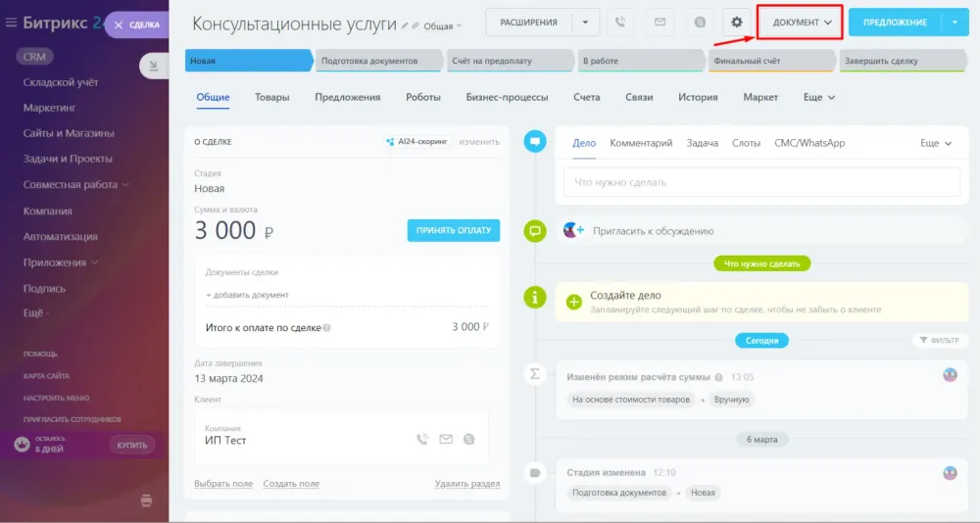Image resolution: width=980 pixels, height=523 pixels.
Task: Select the СМС/WhatsApp timeline tab
Action: (809, 143)
